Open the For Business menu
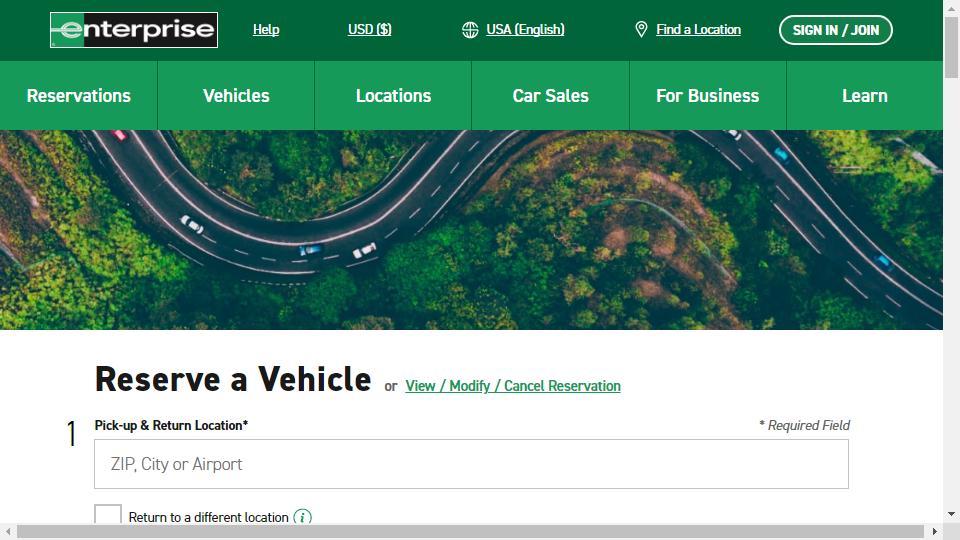Image resolution: width=960 pixels, height=540 pixels. point(708,96)
